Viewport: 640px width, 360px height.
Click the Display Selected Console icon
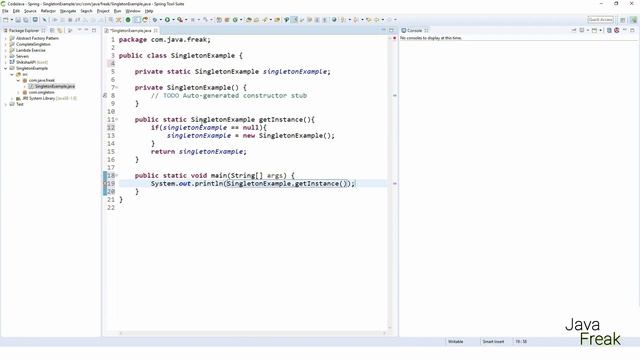point(582,30)
